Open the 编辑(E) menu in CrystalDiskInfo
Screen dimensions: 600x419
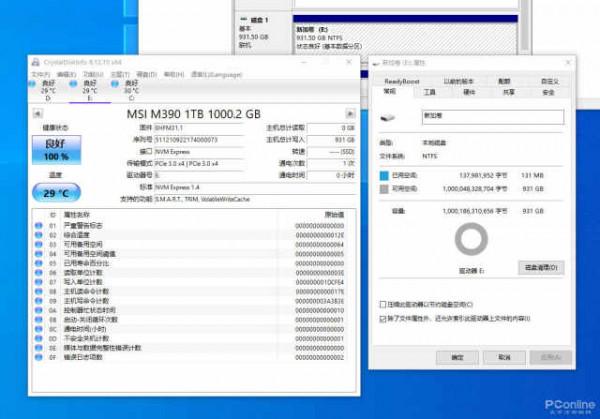(x=66, y=74)
